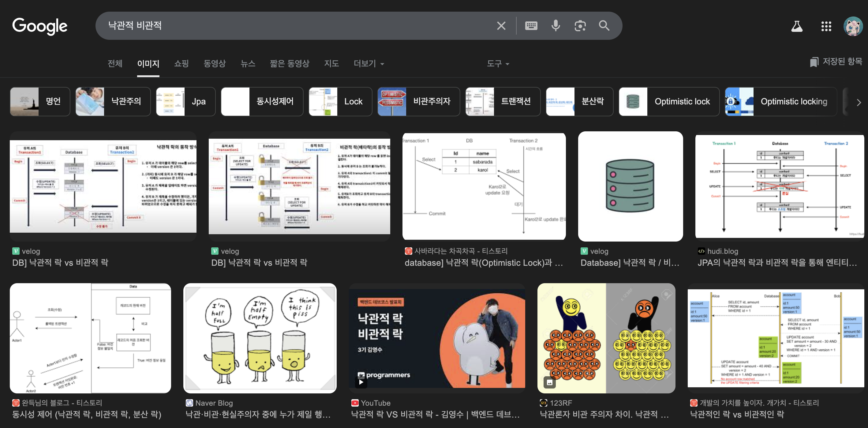This screenshot has height=428, width=868.
Task: Open the 도구 tools dropdown
Action: (497, 64)
